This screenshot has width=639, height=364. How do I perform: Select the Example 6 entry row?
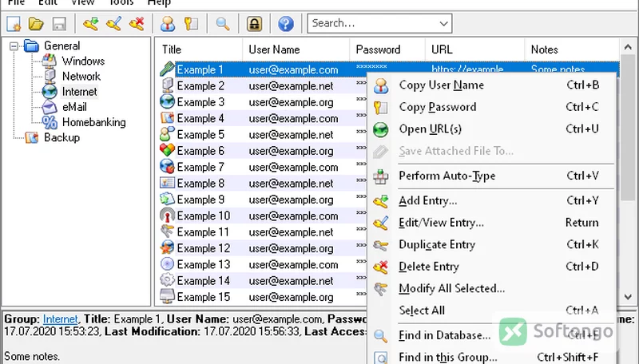pyautogui.click(x=263, y=151)
